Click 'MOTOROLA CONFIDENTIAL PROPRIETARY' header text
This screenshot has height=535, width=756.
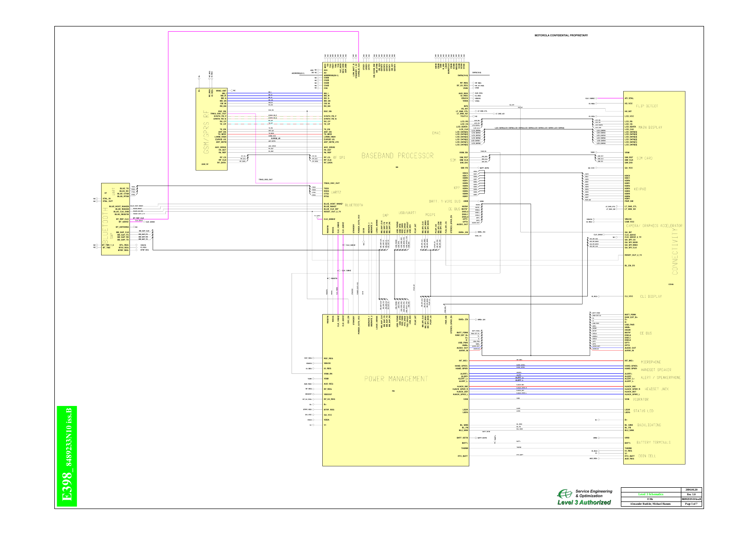click(561, 35)
